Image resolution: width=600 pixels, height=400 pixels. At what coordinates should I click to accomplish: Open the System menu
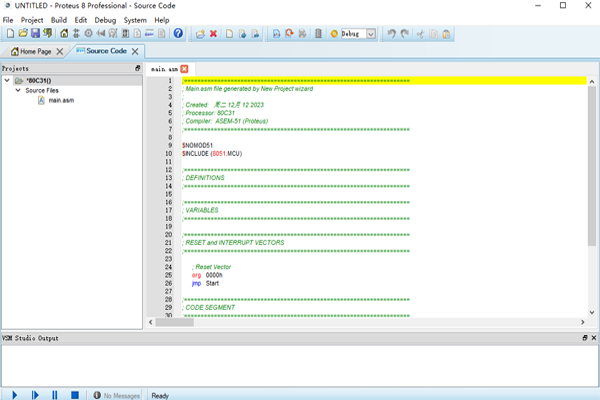pos(135,20)
